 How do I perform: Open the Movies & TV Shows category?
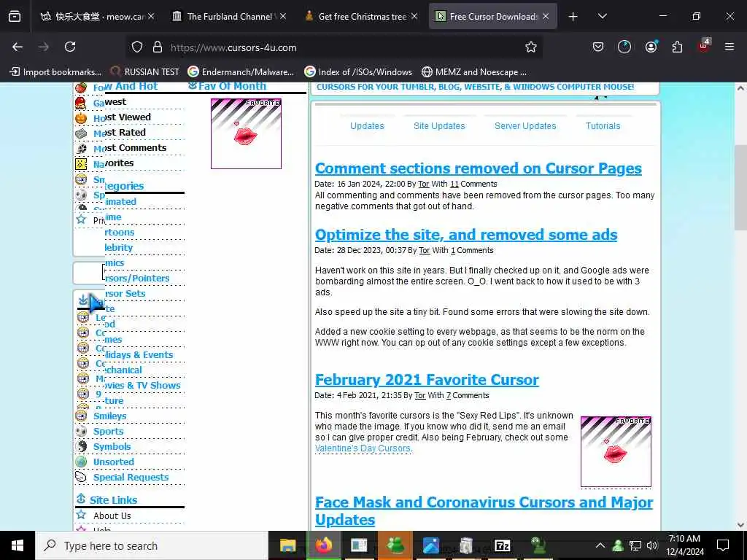click(143, 385)
